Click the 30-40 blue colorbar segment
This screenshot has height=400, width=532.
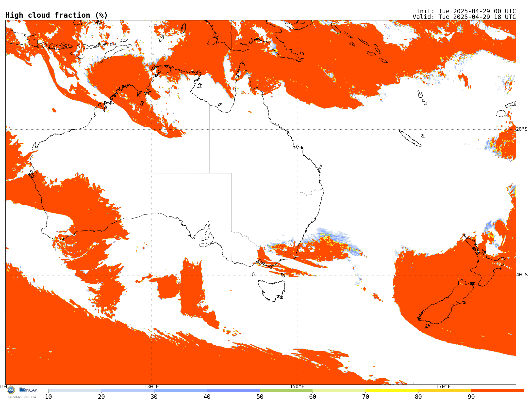181,391
